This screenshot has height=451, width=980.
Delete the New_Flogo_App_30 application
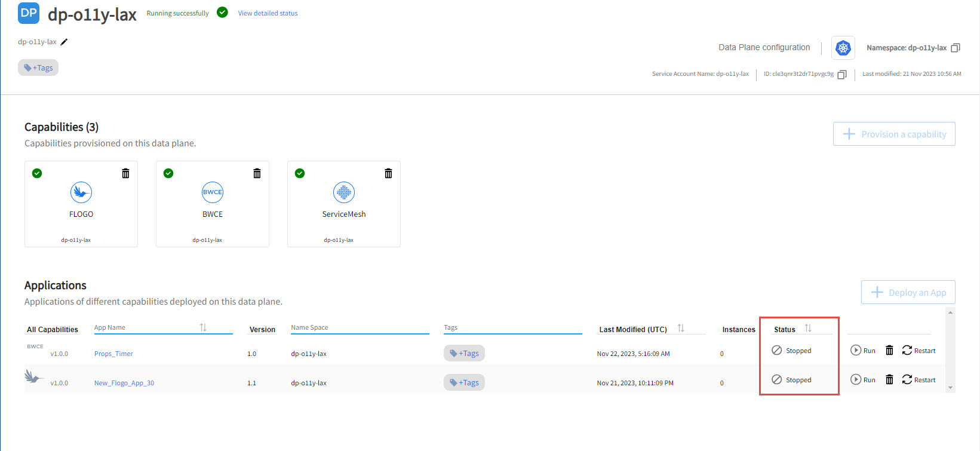tap(889, 380)
